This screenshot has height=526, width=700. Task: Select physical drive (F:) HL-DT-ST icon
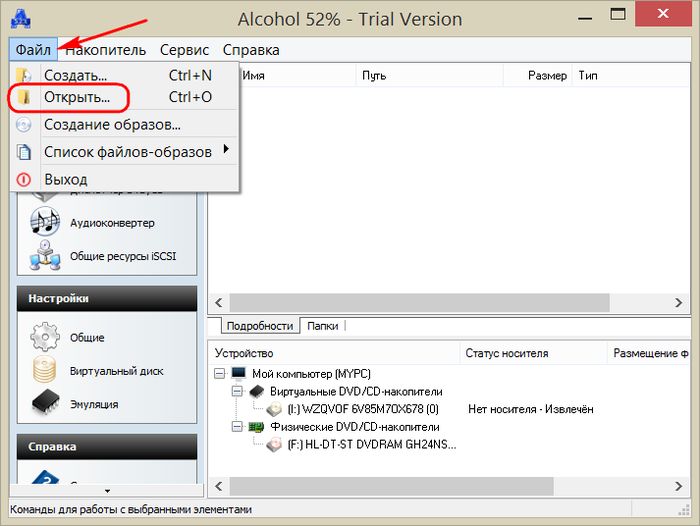[274, 443]
